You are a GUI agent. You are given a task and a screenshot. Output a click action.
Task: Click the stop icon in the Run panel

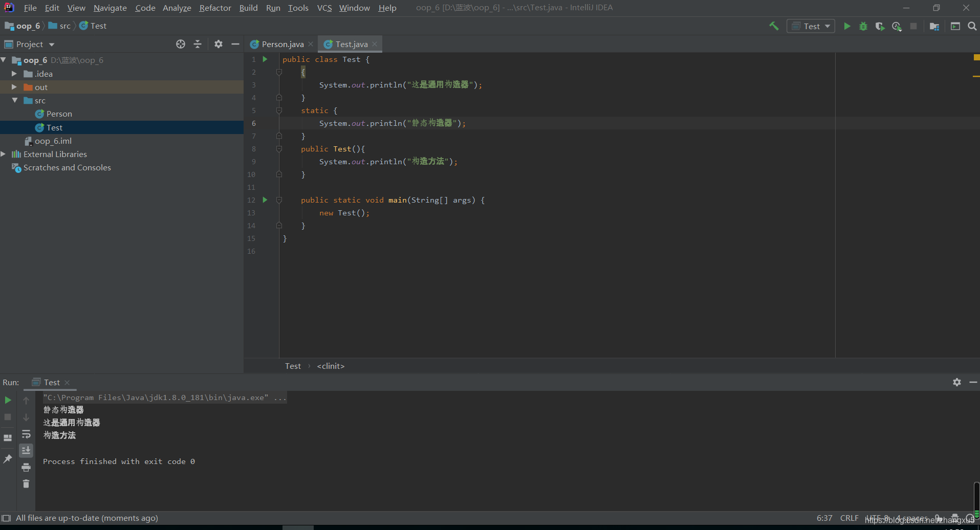coord(8,417)
